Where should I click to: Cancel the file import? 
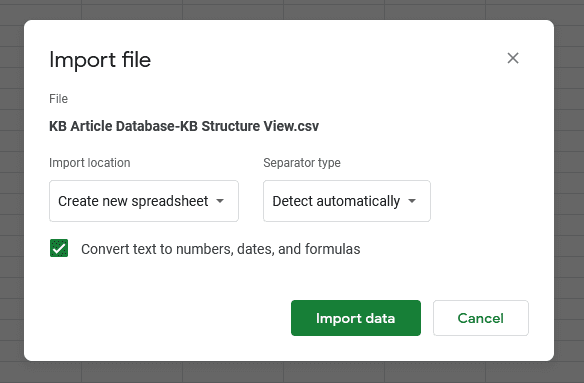[x=480, y=318]
